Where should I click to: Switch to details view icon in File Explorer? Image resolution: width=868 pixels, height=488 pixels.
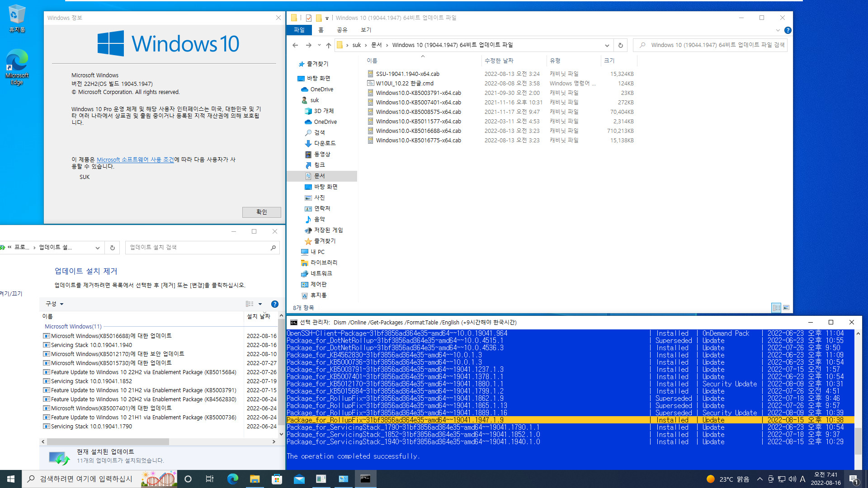coord(776,308)
